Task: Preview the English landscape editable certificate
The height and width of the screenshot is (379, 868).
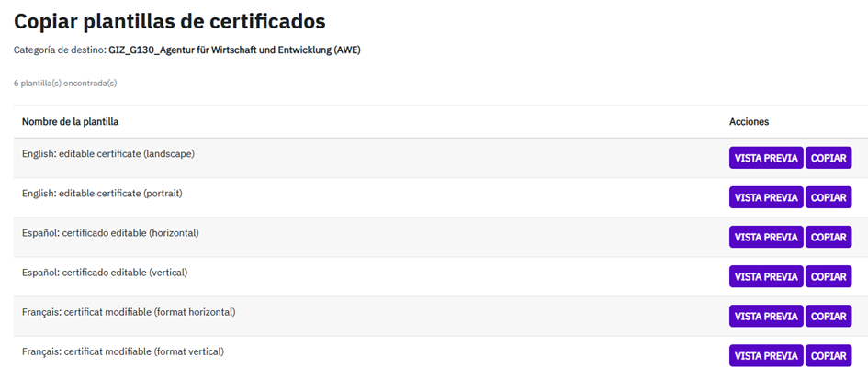Action: [766, 158]
